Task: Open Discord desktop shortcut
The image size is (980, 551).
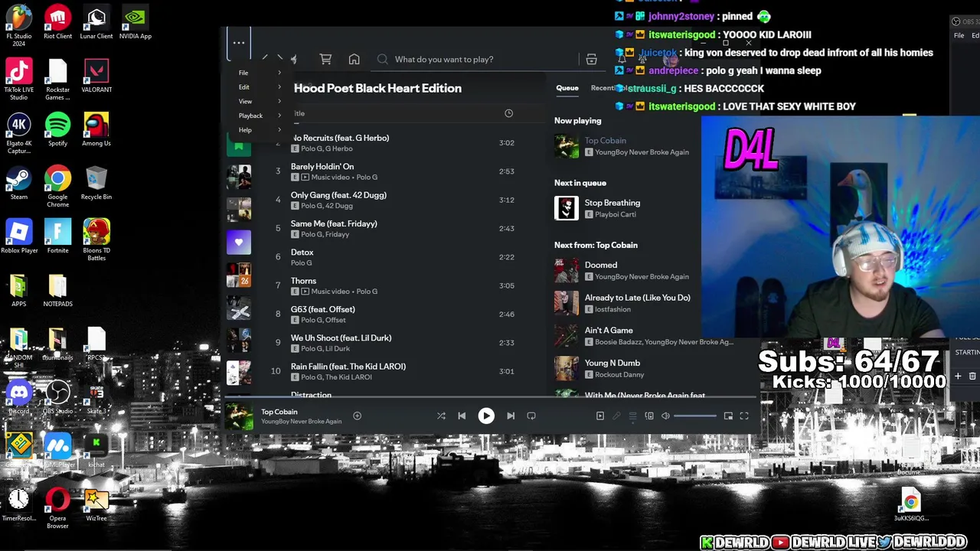Action: [x=19, y=397]
